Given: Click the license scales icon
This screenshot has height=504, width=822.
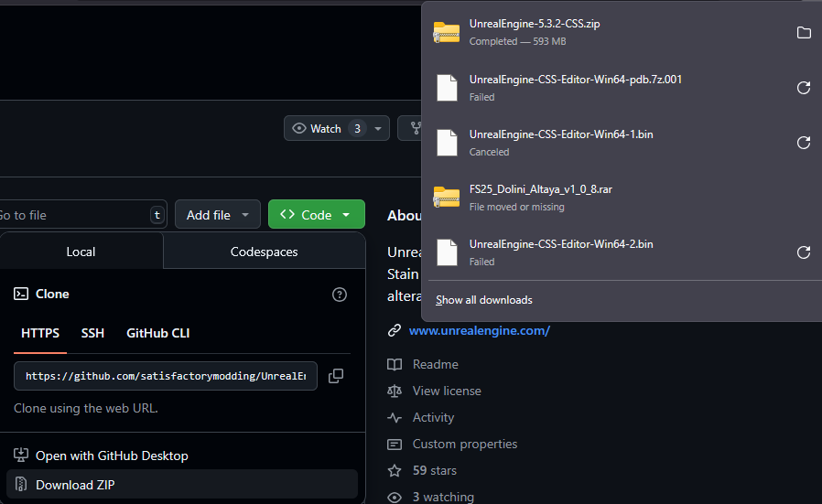Looking at the screenshot, I should coord(395,391).
